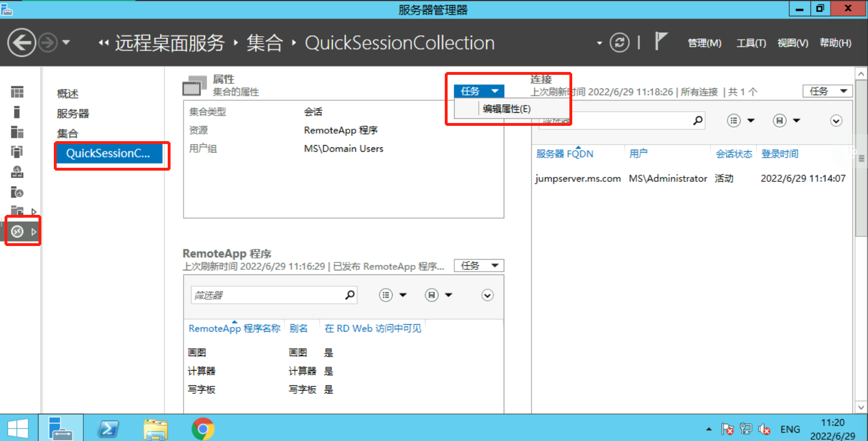Image resolution: width=868 pixels, height=441 pixels.
Task: Open the notifications flag icon
Action: 661,42
